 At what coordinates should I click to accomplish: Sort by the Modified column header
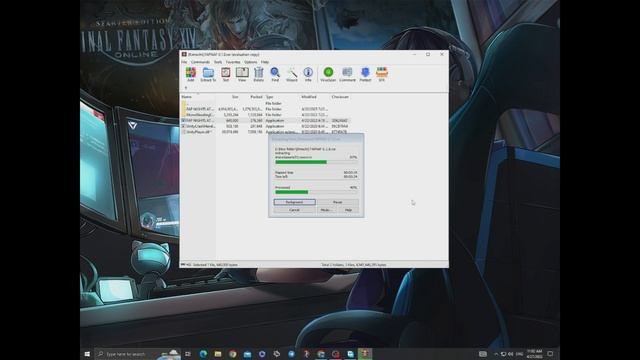click(x=316, y=97)
